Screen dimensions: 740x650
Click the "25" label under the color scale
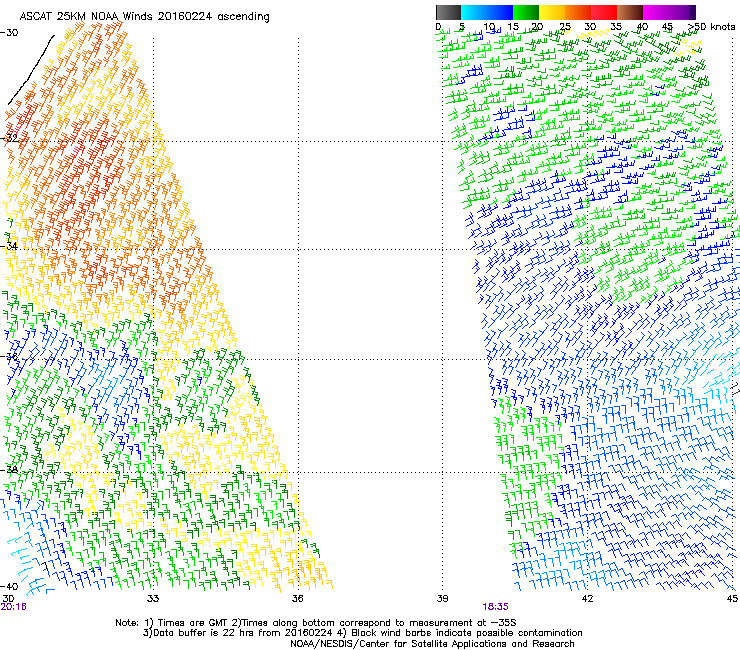[565, 27]
